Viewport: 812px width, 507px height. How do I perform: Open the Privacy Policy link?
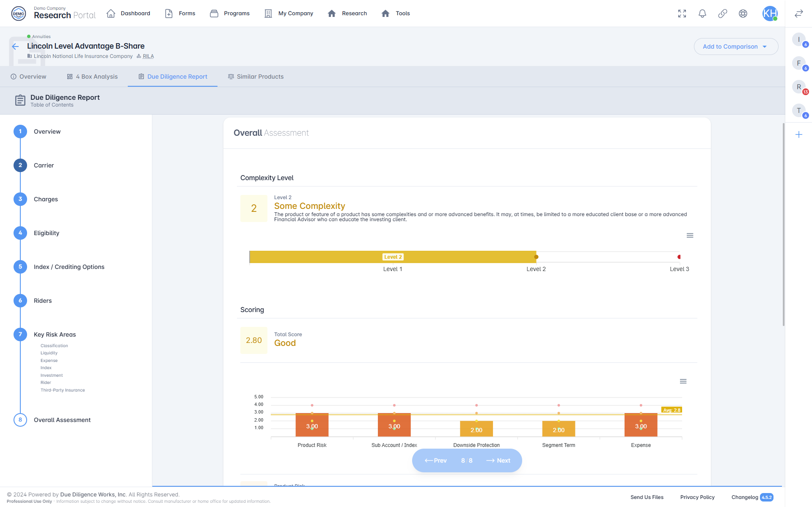[697, 497]
